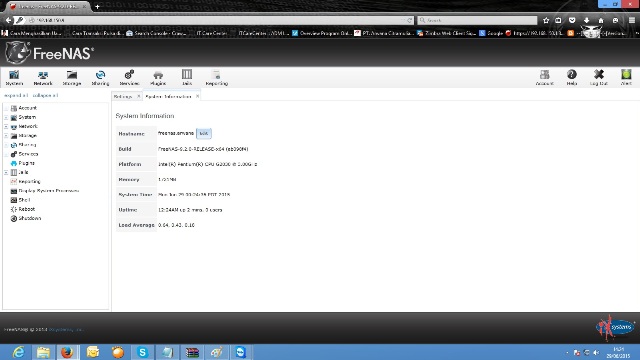The image size is (640, 360).
Task: Click Shutdown in the sidebar tree
Action: (x=29, y=218)
